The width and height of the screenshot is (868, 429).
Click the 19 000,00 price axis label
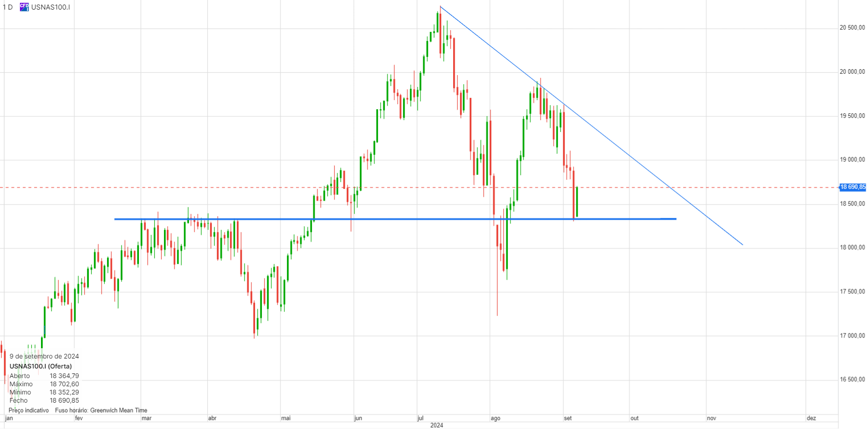852,160
